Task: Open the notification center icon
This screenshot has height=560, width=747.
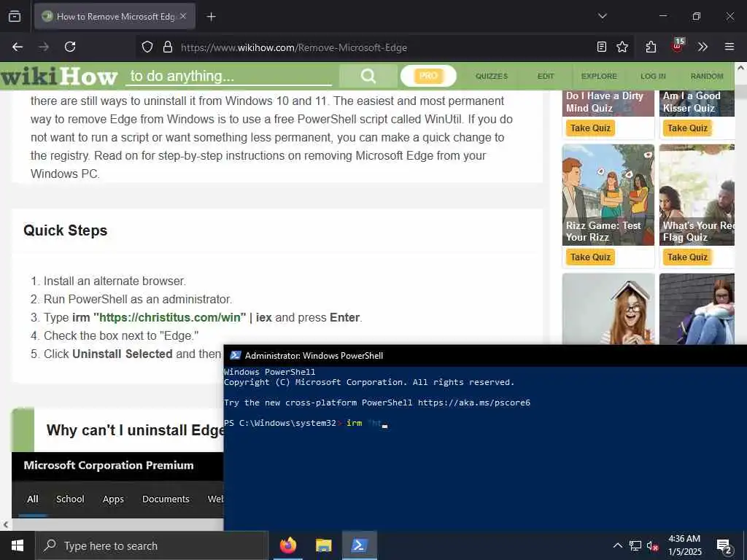Action: [x=724, y=546]
